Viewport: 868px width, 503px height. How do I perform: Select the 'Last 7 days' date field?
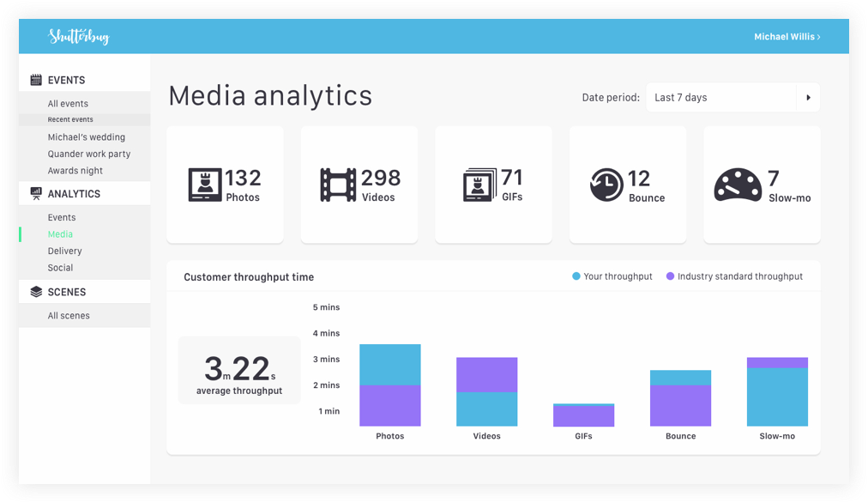click(x=720, y=98)
